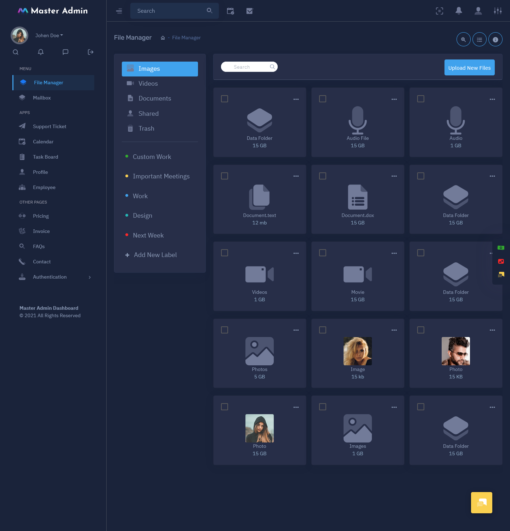The width and height of the screenshot is (510, 531).
Task: Select the Document.text card checkbox
Action: pos(225,176)
